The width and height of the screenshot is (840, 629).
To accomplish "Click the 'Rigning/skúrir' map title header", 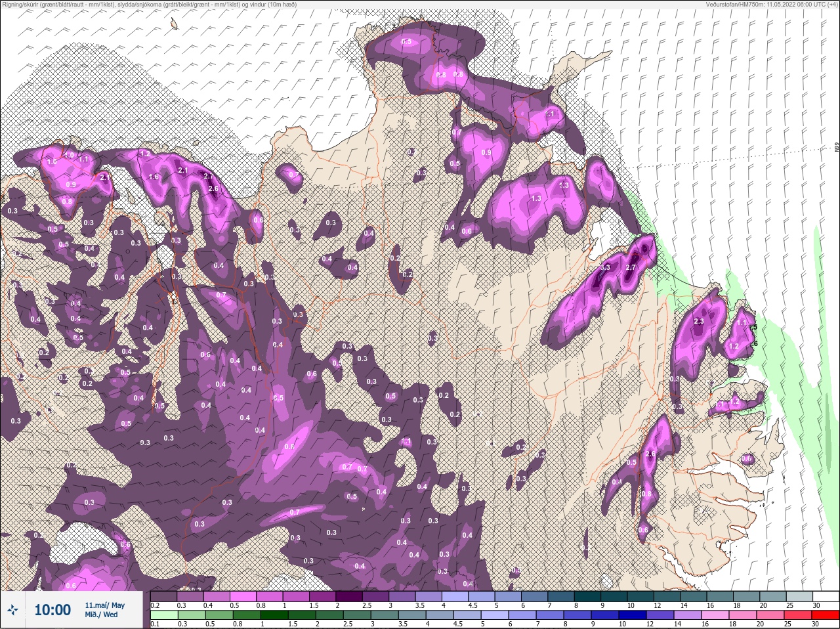I will click(149, 5).
